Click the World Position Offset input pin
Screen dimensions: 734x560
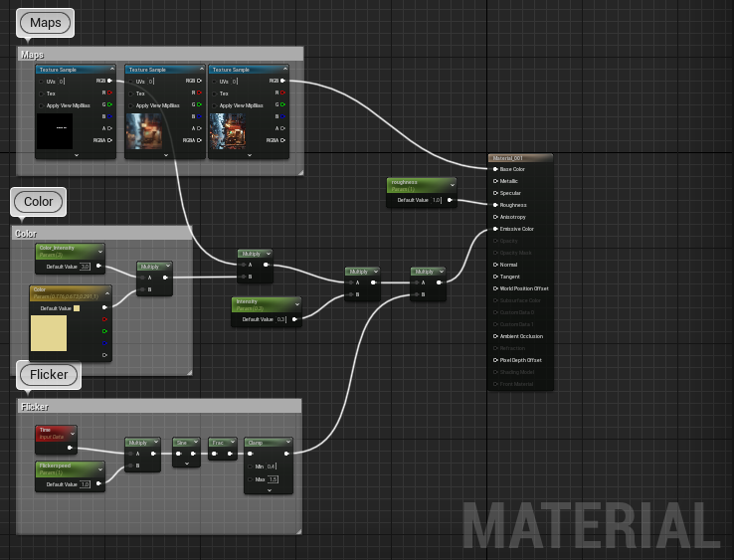(x=495, y=288)
